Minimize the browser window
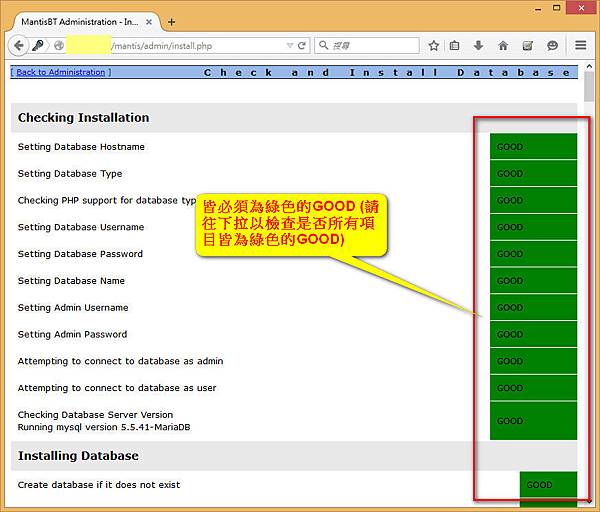 click(x=538, y=8)
